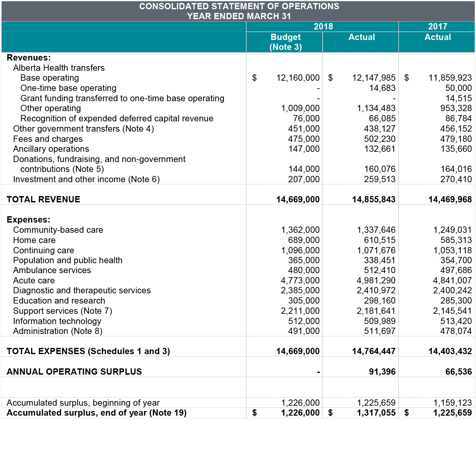
Task: Click the 610,515 actual value
Action: [380, 240]
